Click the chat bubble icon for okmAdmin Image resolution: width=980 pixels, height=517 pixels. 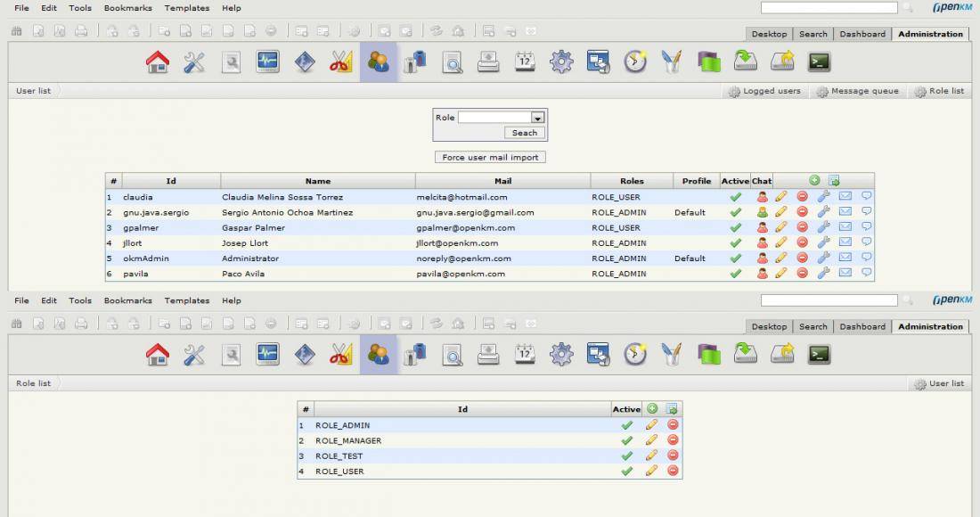click(x=866, y=258)
